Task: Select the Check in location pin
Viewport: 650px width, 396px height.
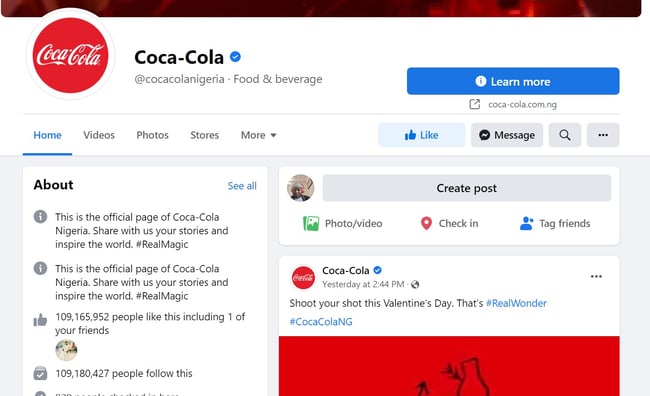Action: coord(426,224)
